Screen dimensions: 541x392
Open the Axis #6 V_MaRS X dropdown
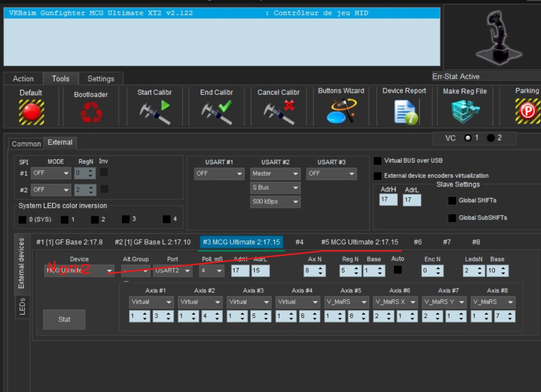[395, 302]
